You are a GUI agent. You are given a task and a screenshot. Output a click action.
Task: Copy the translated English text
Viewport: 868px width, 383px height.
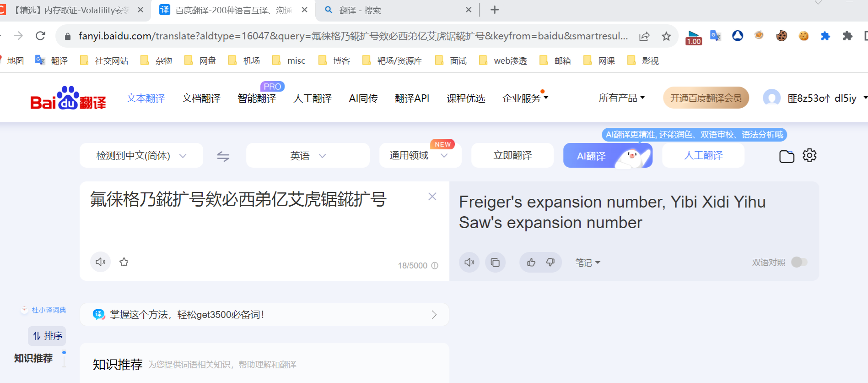[x=495, y=263]
